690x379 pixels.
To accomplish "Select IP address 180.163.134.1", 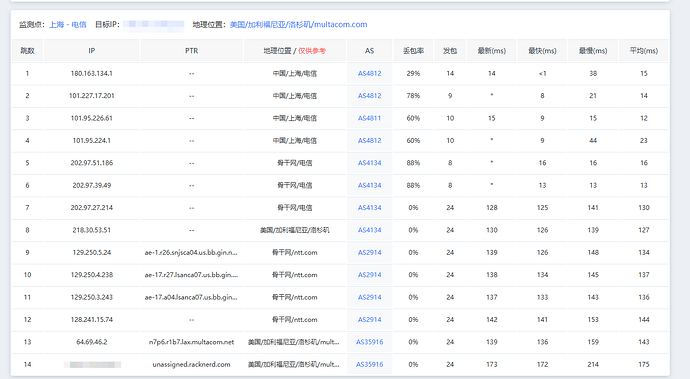I will click(92, 74).
